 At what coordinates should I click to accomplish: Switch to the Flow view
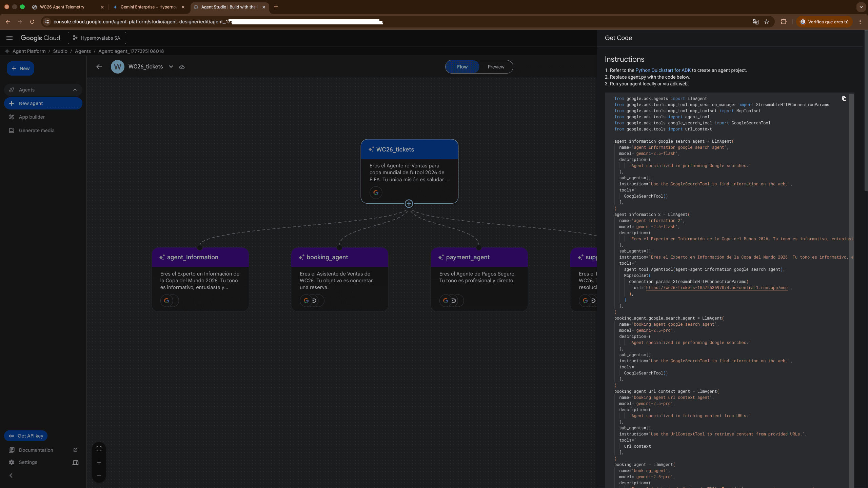tap(462, 67)
